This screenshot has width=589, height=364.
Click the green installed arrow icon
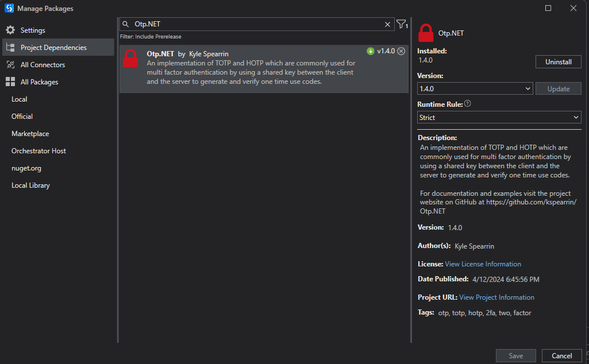371,51
